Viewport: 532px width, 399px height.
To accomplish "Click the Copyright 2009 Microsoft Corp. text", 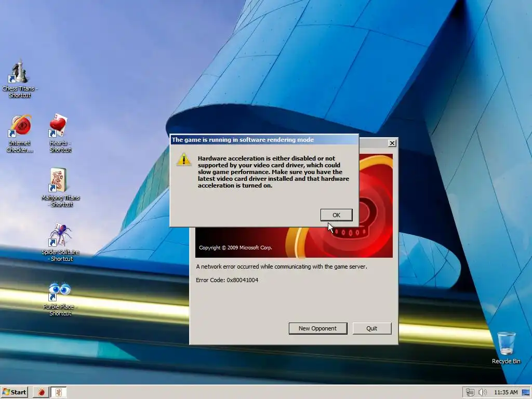I will coord(235,248).
